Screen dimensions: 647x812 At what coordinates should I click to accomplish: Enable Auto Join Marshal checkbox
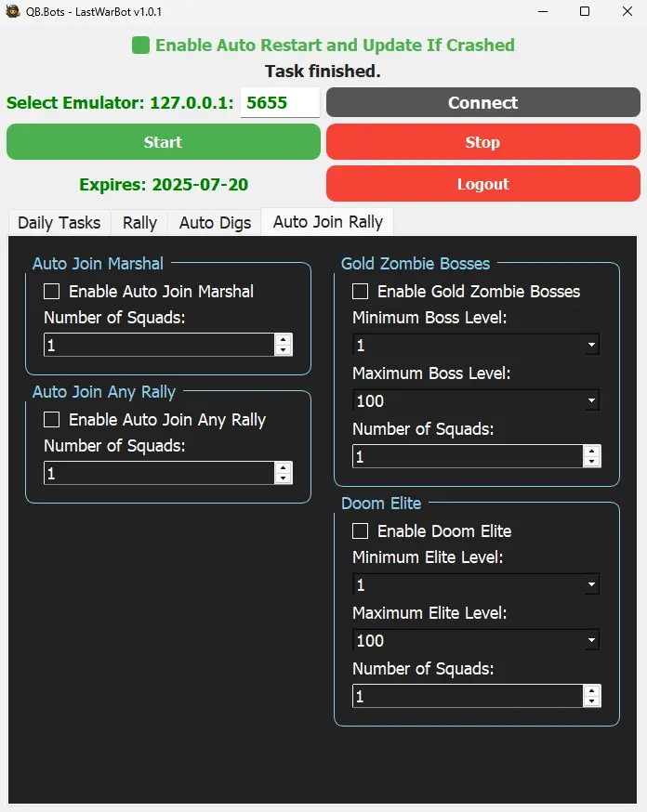[x=51, y=292]
